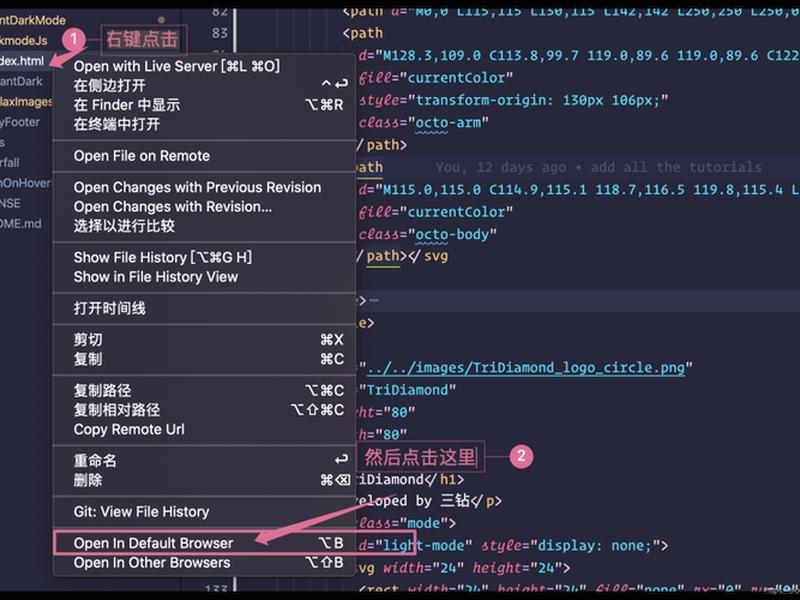
Task: Click Open In Default Browser
Action: coord(204,543)
